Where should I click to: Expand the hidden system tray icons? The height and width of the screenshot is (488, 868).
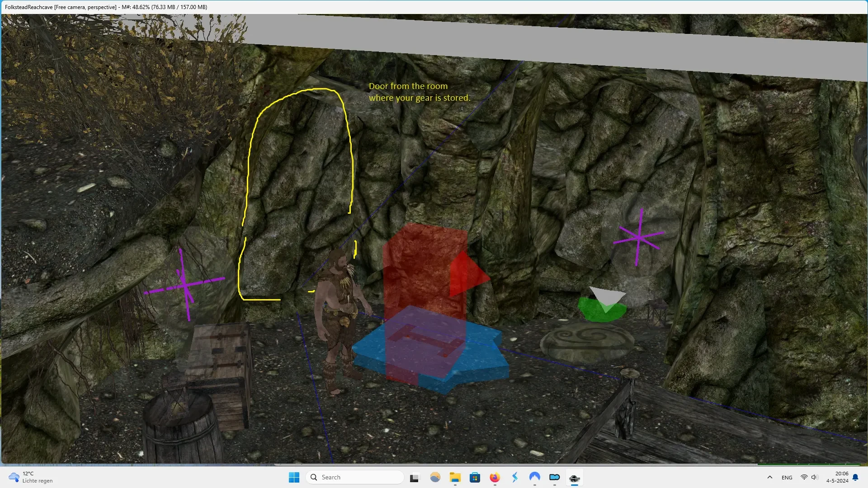point(769,477)
